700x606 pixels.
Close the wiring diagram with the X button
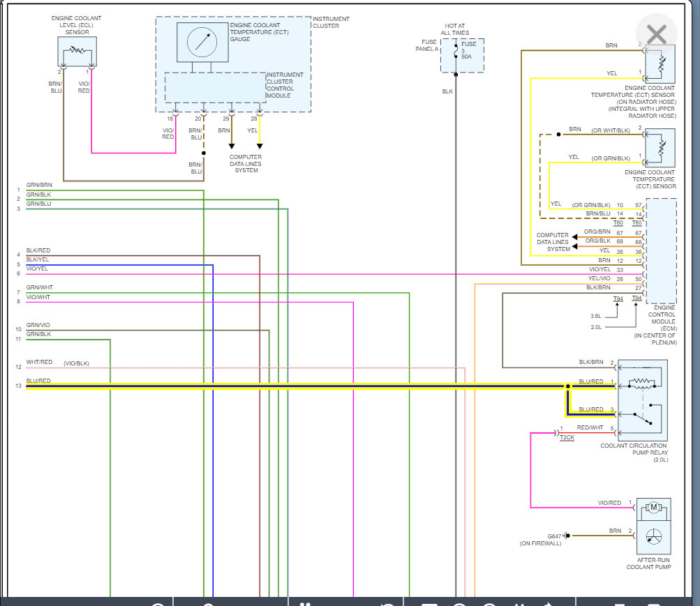656,34
